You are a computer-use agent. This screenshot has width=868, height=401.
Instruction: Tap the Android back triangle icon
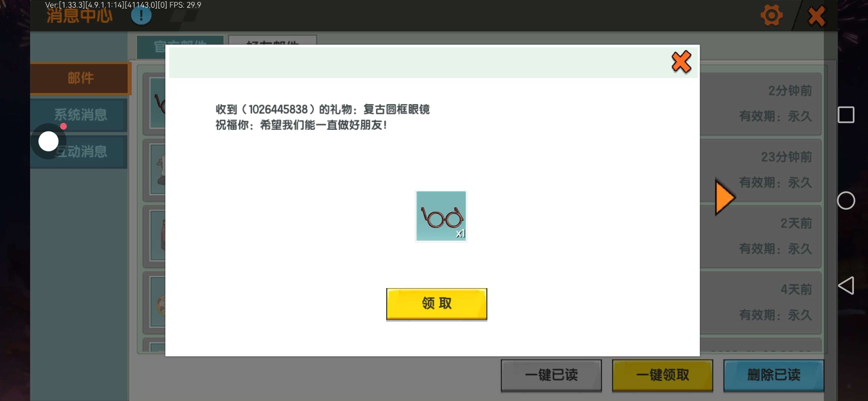pyautogui.click(x=846, y=286)
